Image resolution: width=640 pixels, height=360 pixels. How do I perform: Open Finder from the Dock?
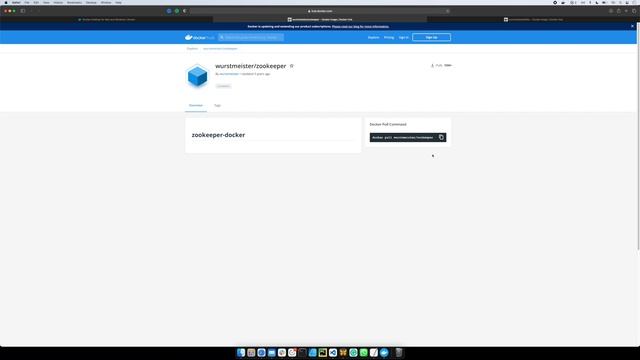241,353
